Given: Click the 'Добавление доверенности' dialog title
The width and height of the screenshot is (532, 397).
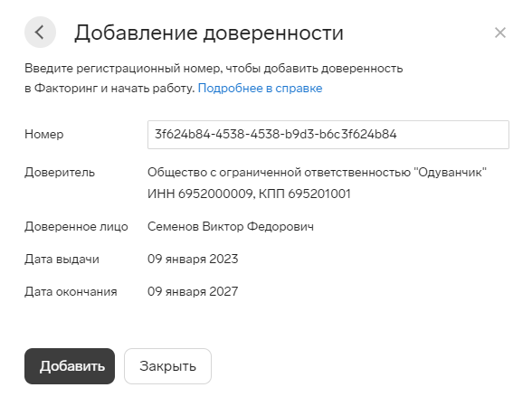Looking at the screenshot, I should (209, 33).
